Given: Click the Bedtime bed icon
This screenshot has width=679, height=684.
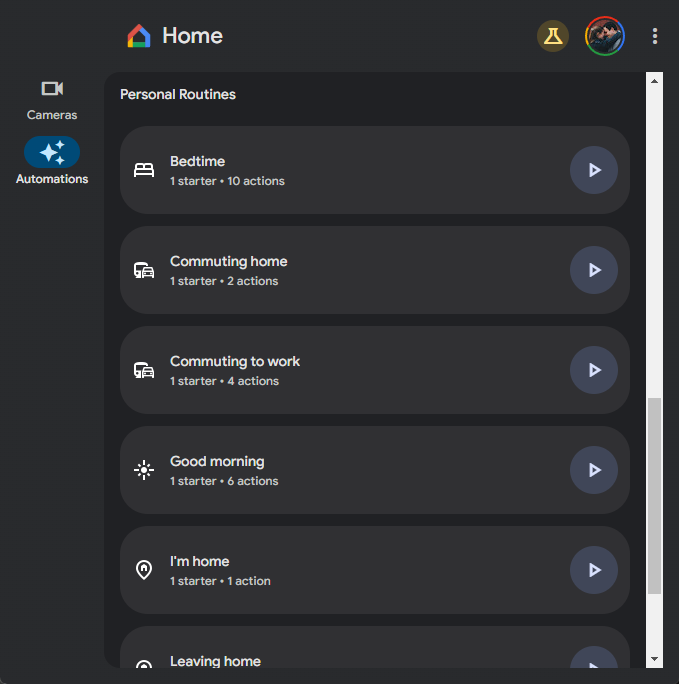Looking at the screenshot, I should click(x=144, y=170).
